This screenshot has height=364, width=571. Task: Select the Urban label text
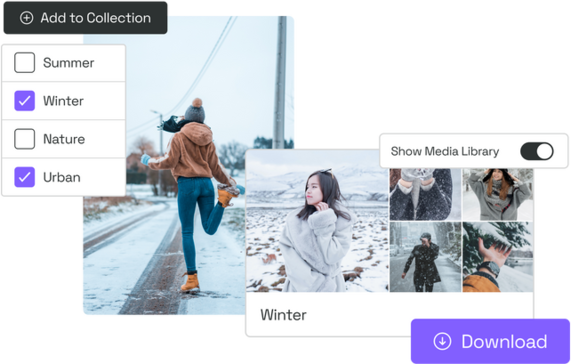click(62, 177)
